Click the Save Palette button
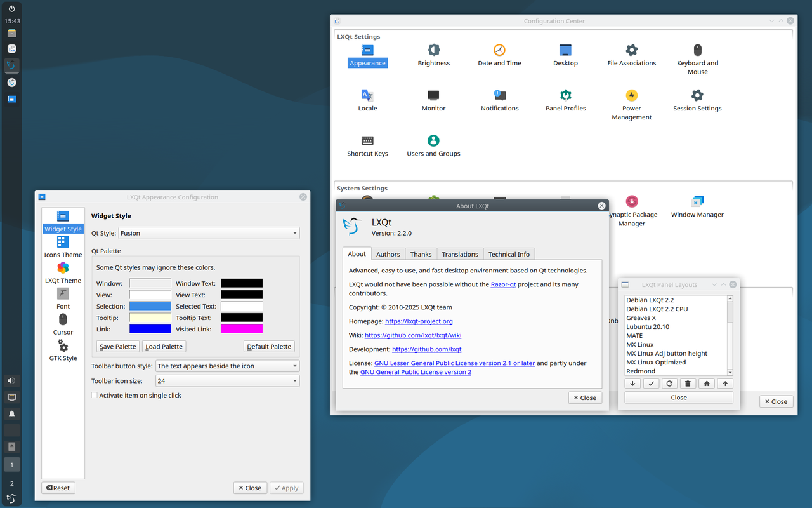This screenshot has height=508, width=812. coord(118,347)
